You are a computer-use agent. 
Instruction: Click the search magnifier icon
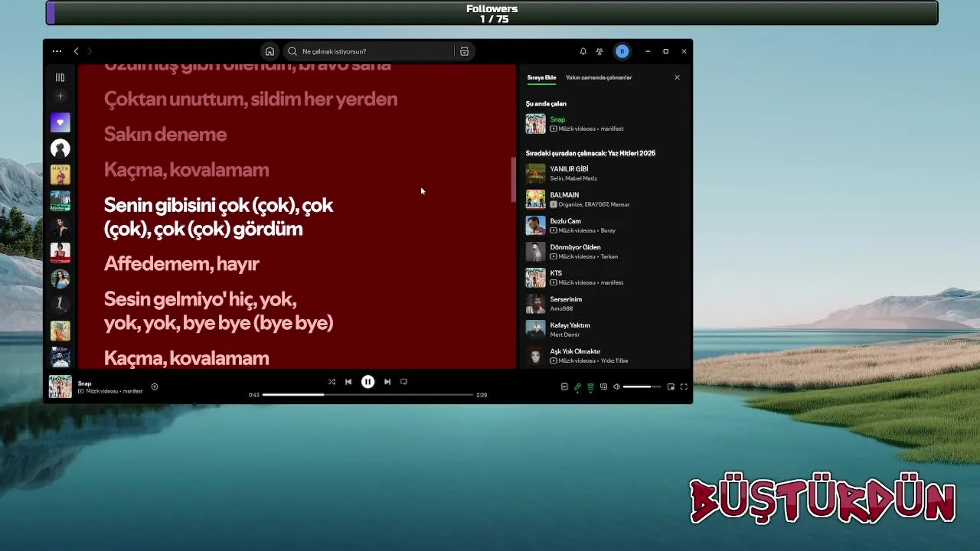tap(292, 51)
